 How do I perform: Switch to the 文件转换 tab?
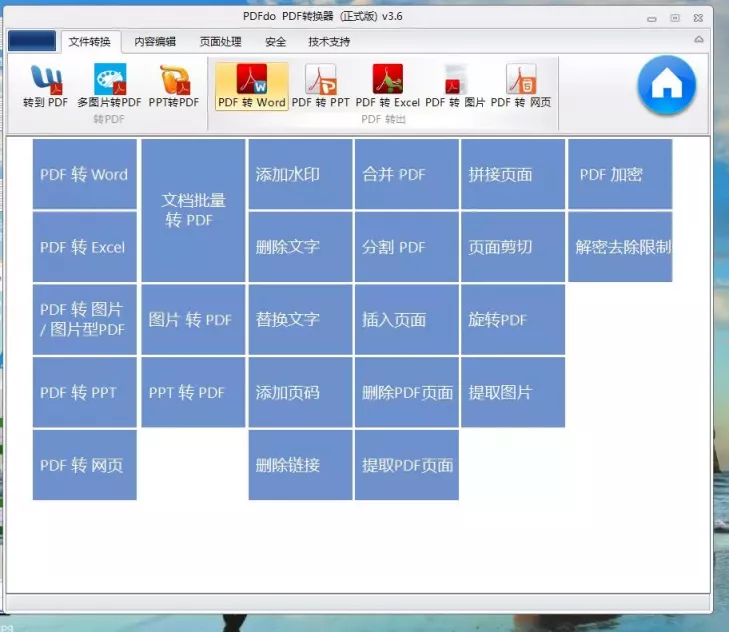(90, 42)
